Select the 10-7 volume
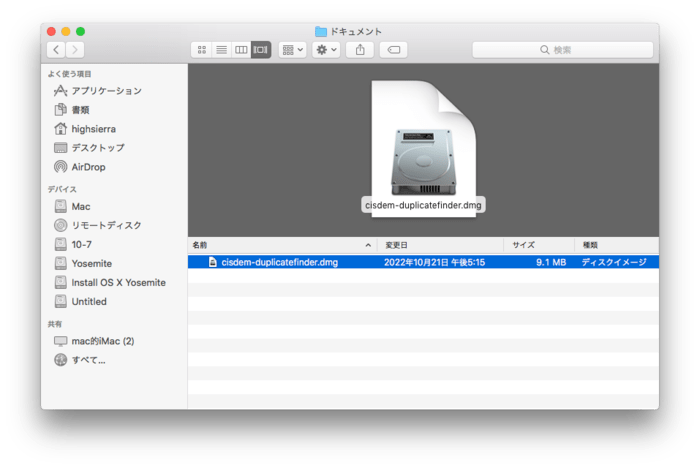 tap(81, 244)
